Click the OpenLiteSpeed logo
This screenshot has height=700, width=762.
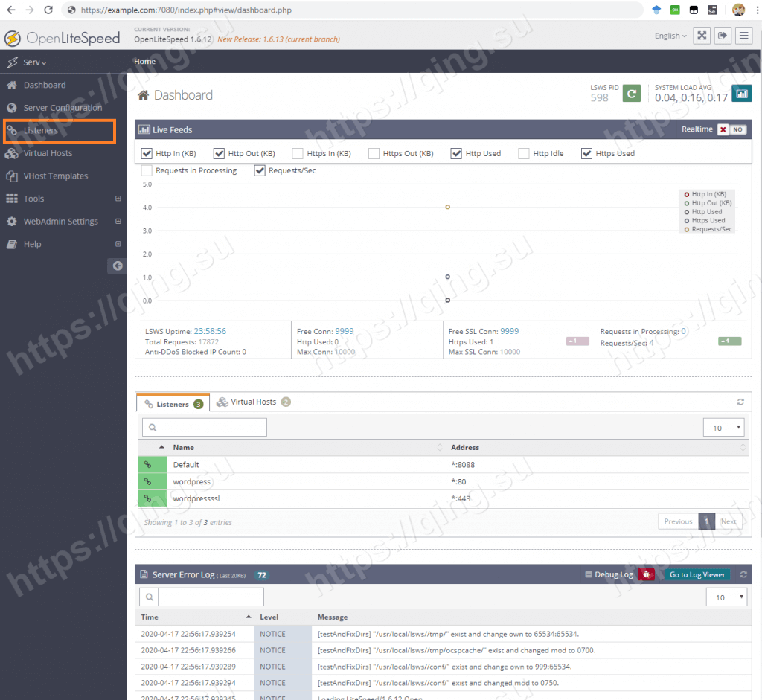pos(62,39)
